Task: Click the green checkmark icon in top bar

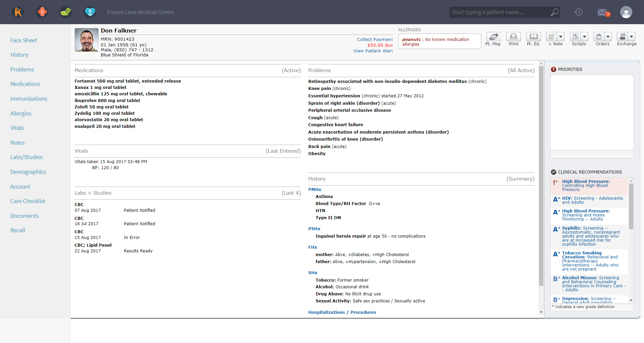Action: (66, 12)
